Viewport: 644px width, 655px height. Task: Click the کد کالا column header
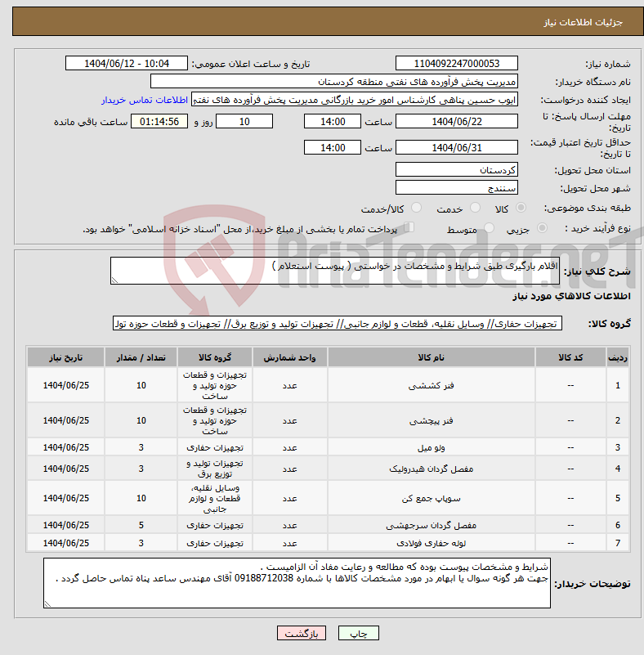tap(570, 357)
